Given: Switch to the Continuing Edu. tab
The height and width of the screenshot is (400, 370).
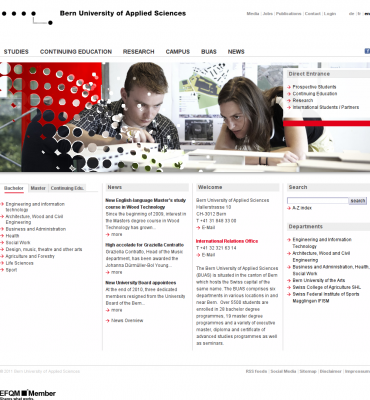Looking at the screenshot, I should pyautogui.click(x=67, y=188).
